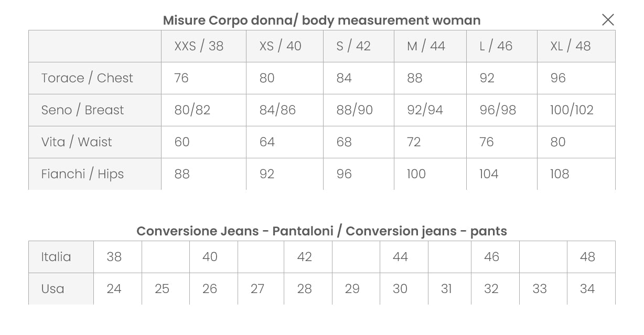
Task: Select the XS / 40 size header
Action: 280,46
